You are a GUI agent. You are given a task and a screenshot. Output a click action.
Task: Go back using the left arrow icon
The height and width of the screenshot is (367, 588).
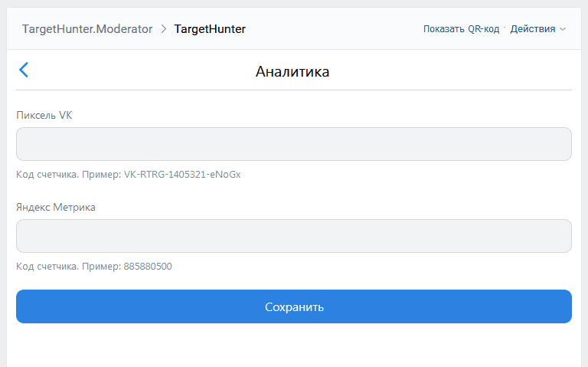pos(24,70)
